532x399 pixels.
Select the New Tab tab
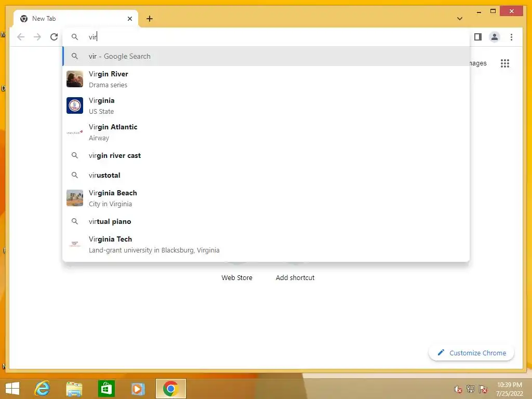click(76, 19)
